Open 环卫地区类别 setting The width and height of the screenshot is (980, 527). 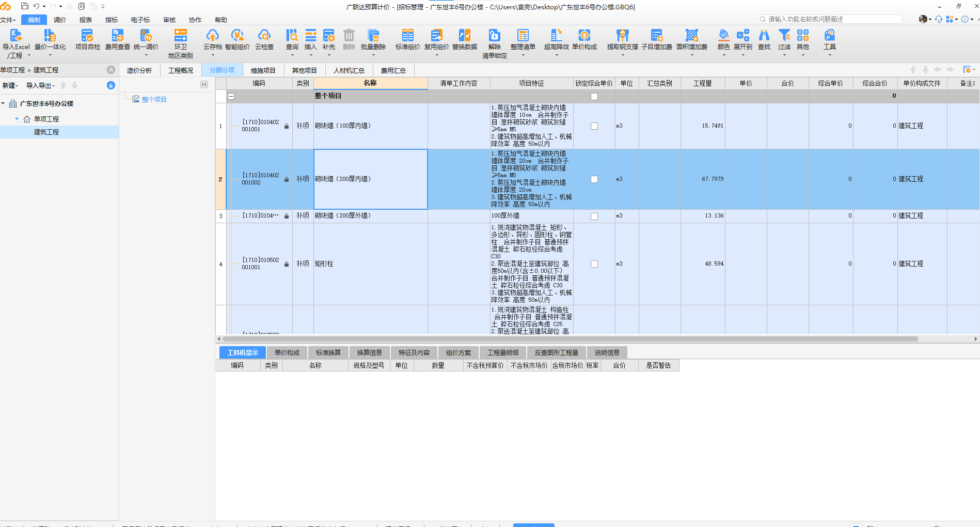(180, 43)
